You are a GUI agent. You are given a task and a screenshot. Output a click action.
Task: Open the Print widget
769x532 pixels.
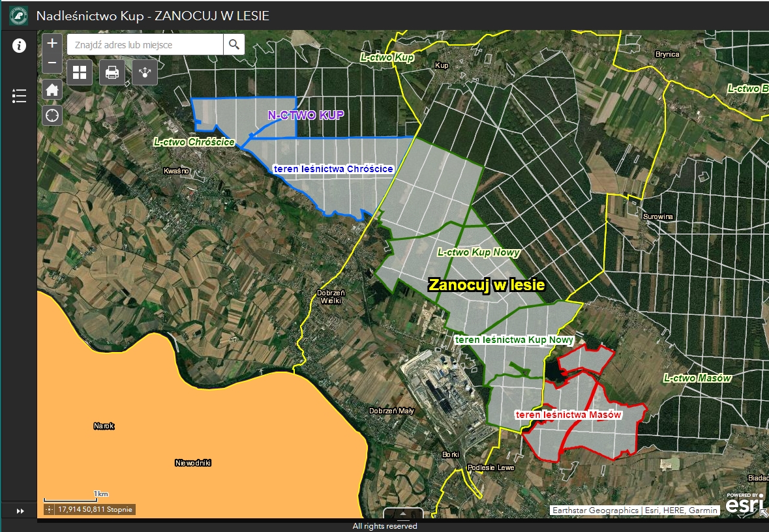(x=112, y=72)
